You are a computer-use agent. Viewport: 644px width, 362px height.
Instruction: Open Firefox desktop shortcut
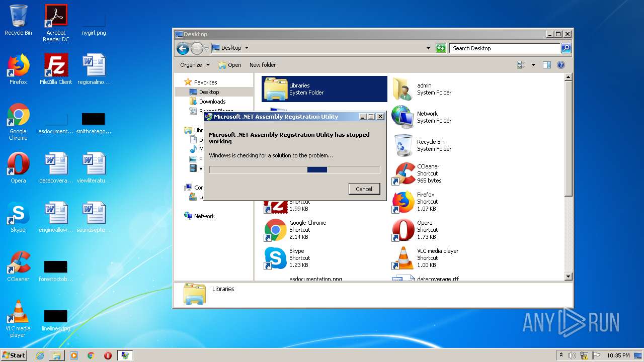tap(18, 69)
